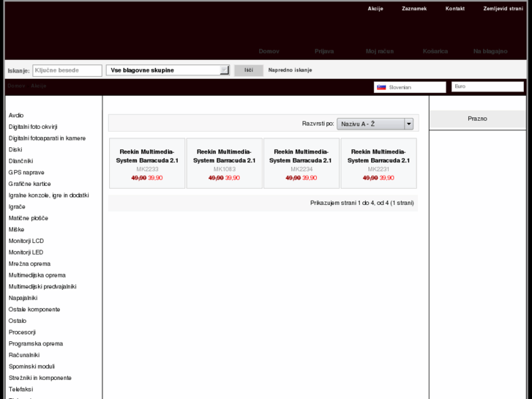Open Zemljevid strani in the top menu
This screenshot has width=532, height=399.
tap(503, 9)
